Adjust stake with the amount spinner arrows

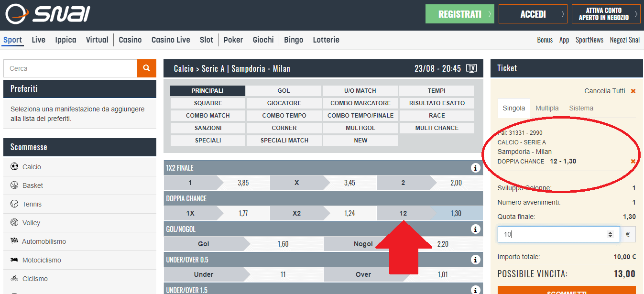[610, 235]
